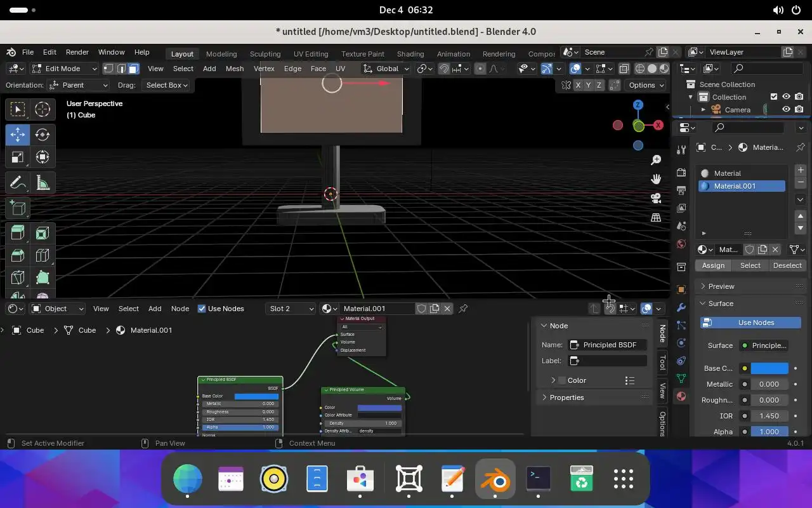Viewport: 812px width, 508px height.
Task: Select the Material slot in list
Action: (x=742, y=173)
